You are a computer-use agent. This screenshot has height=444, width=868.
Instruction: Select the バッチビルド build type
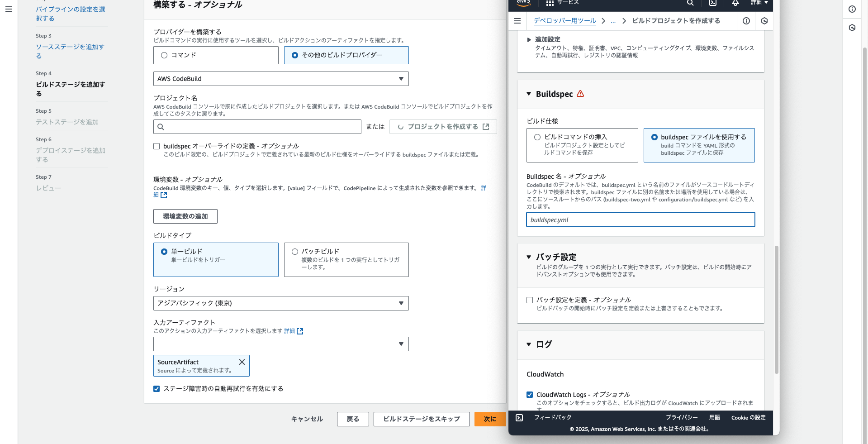[294, 252]
